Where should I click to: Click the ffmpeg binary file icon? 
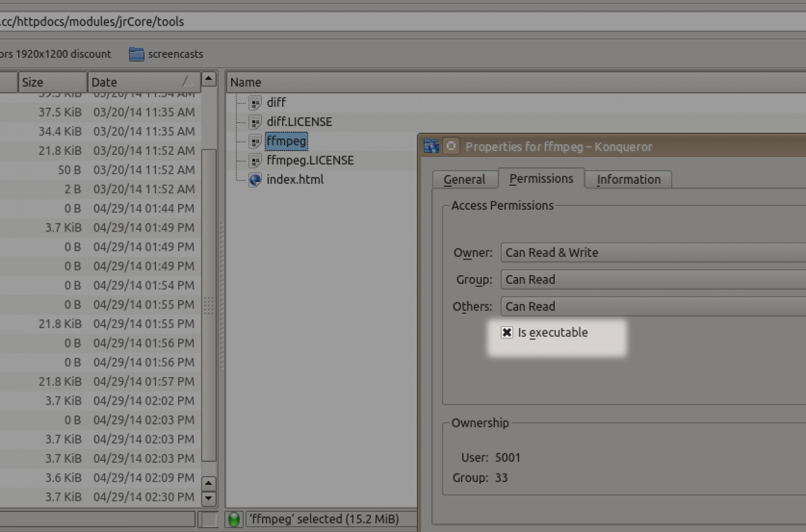[255, 142]
